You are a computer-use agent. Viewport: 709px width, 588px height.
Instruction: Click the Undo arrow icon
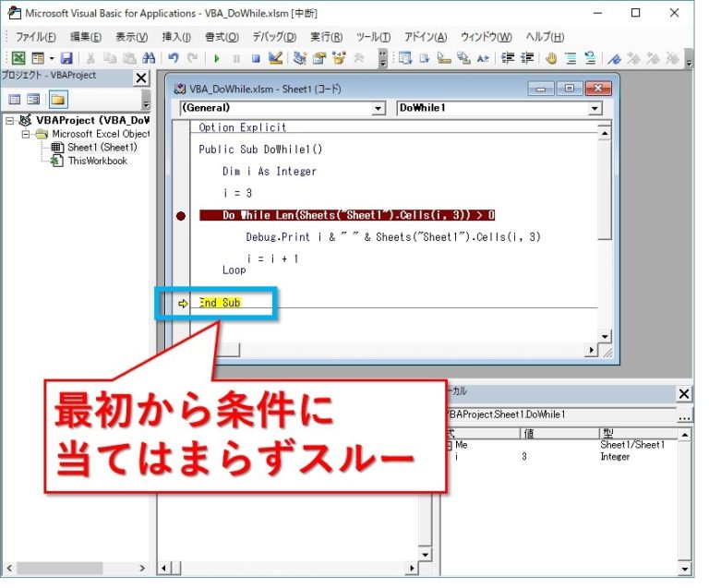coord(174,58)
